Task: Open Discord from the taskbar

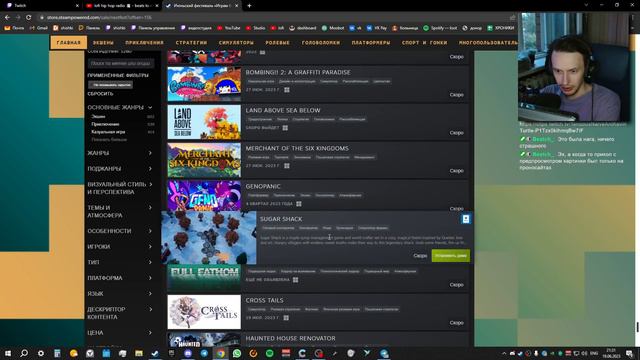Action: coord(188,353)
